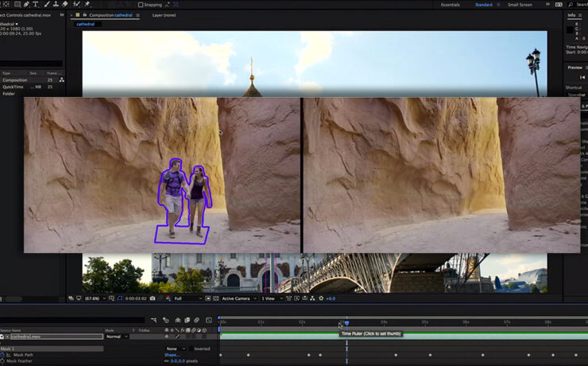Select the Composition row in the Project panel
The height and width of the screenshot is (366, 588).
[33, 80]
